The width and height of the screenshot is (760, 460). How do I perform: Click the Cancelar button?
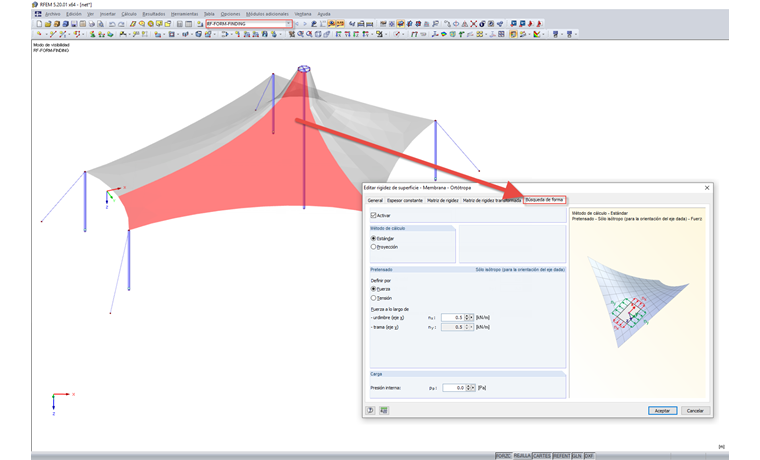[695, 411]
